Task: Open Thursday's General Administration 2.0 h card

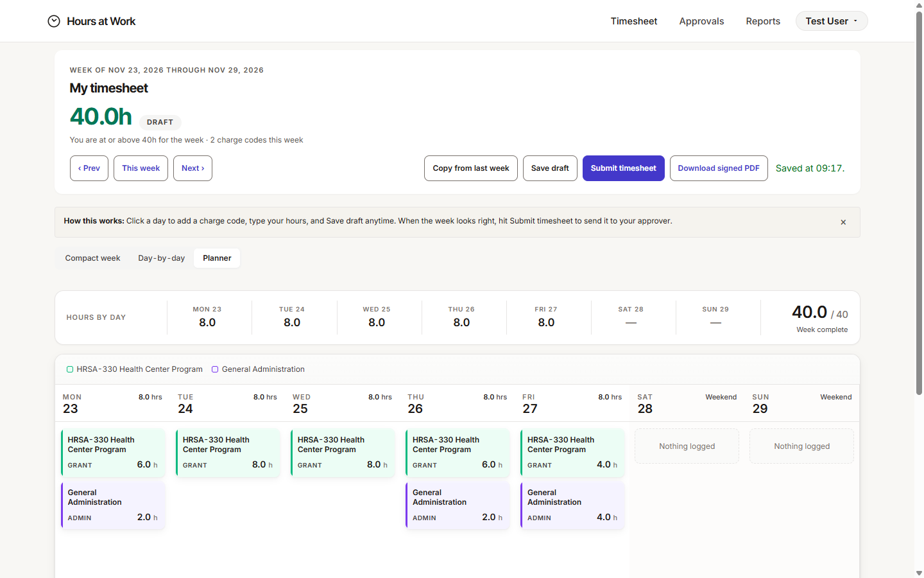Action: [458, 505]
